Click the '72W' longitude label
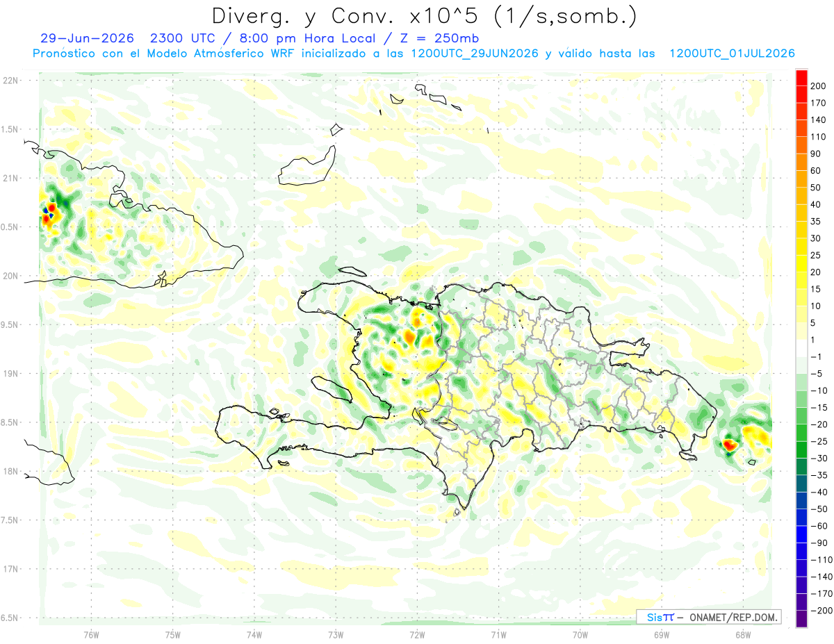 click(417, 634)
